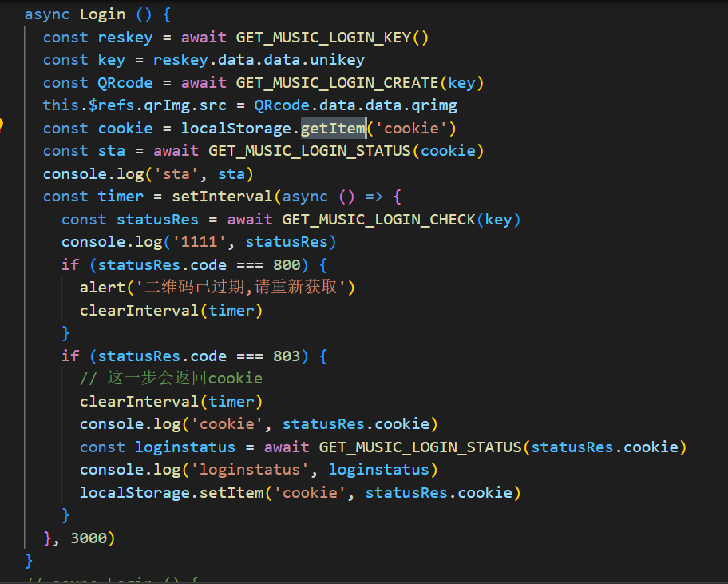
Task: Click the 'loginstatus' string literal
Action: point(250,470)
